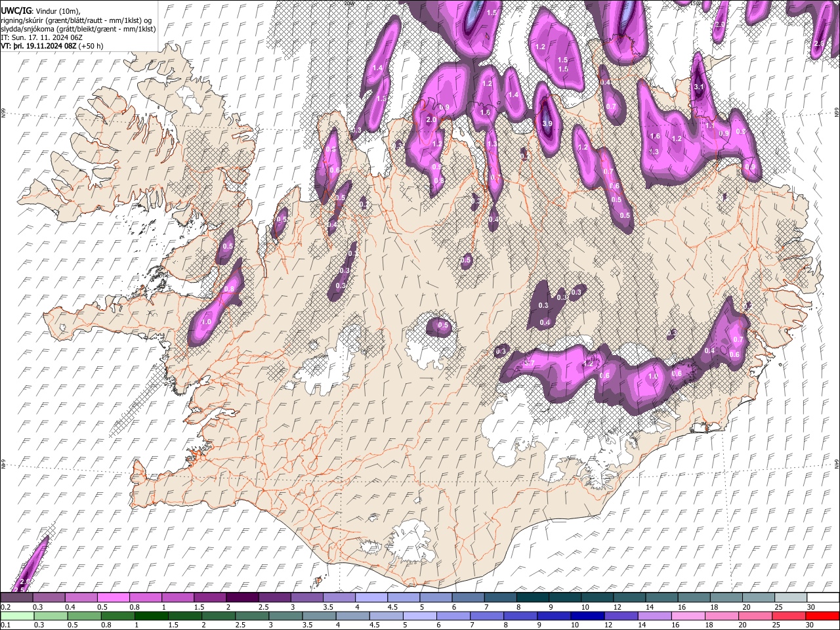Click the '0.2' label under the upper legend
This screenshot has height=630, width=840.
point(5,607)
